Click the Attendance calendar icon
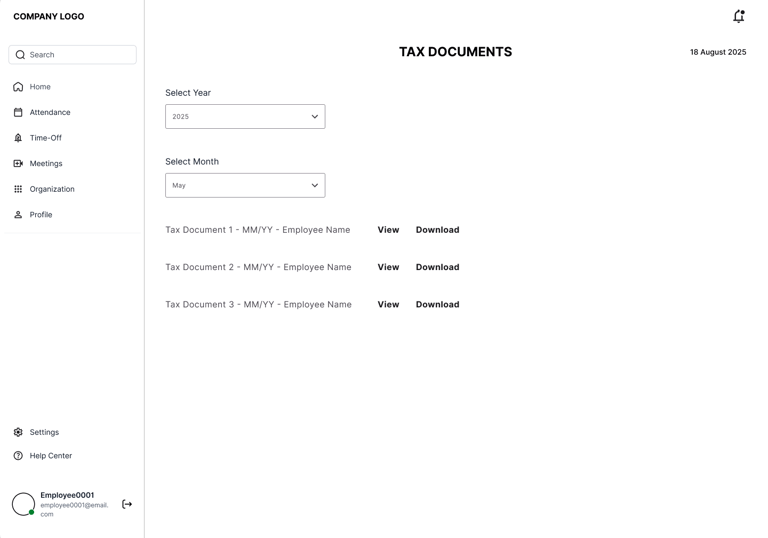 (x=18, y=112)
